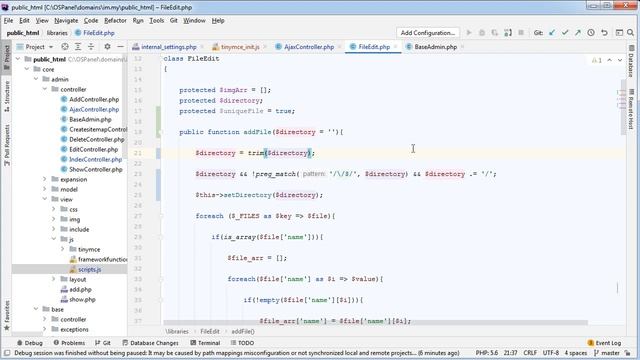Jump to next highlighted error arrow
Screen dimensions: 640x360
click(x=620, y=60)
